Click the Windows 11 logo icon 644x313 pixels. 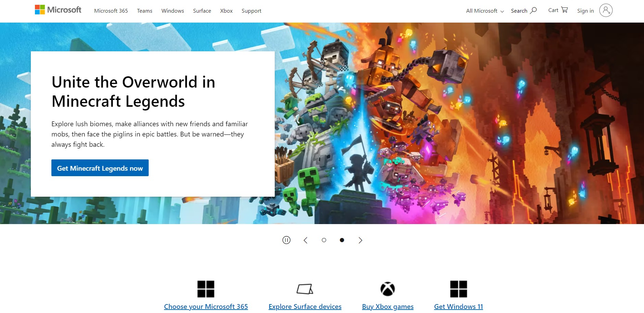tap(458, 289)
